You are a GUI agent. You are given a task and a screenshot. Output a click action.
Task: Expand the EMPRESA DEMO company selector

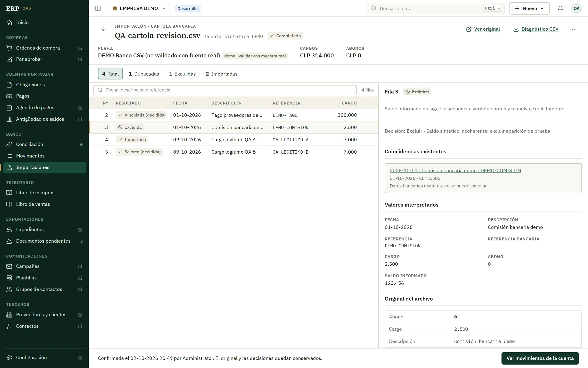coord(139,8)
